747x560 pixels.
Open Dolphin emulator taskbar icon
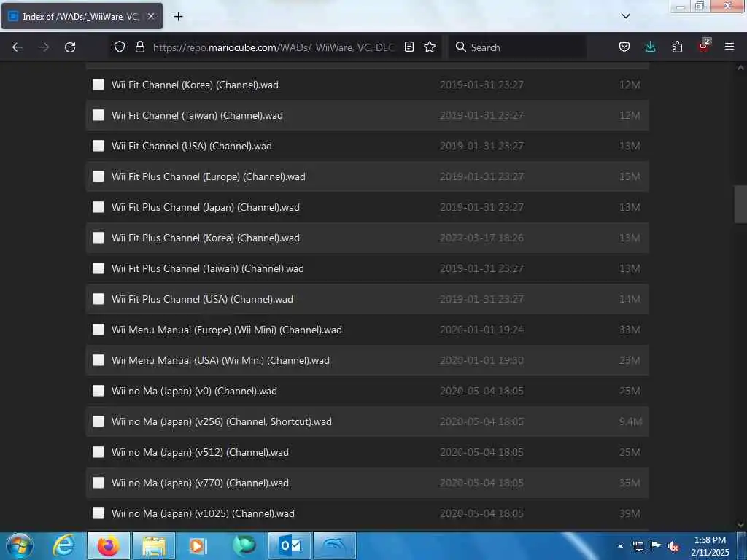point(334,545)
